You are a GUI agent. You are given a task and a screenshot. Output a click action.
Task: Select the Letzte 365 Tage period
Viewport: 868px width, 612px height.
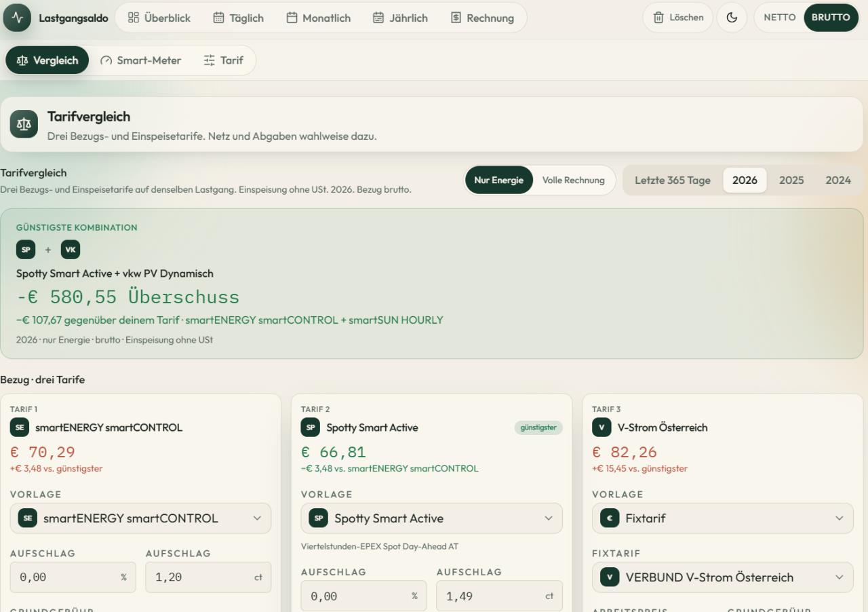673,180
